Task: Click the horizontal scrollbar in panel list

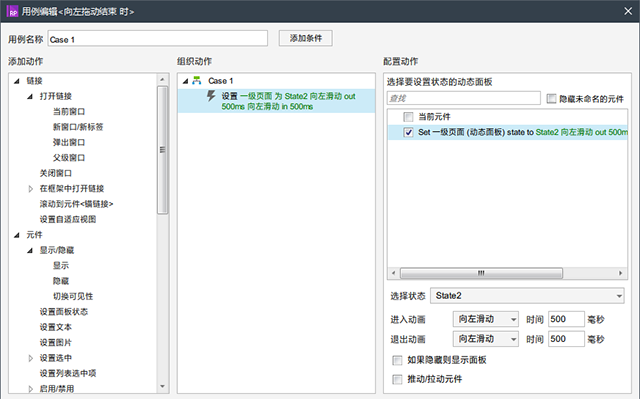Action: point(481,273)
